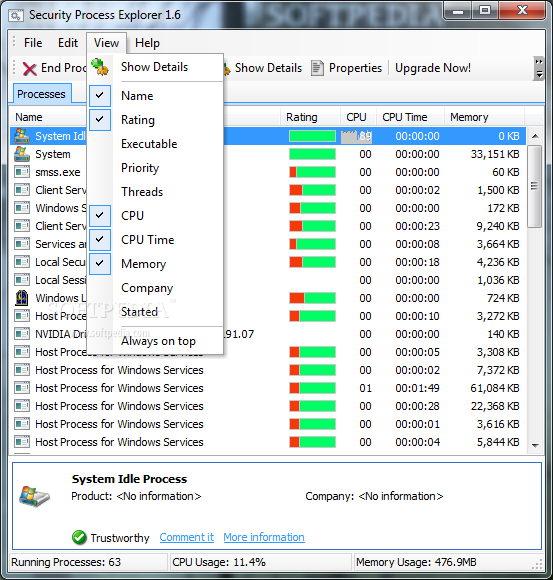Viewport: 553px width, 580px height.
Task: Click the Services and Controller row icon
Action: [x=22, y=244]
